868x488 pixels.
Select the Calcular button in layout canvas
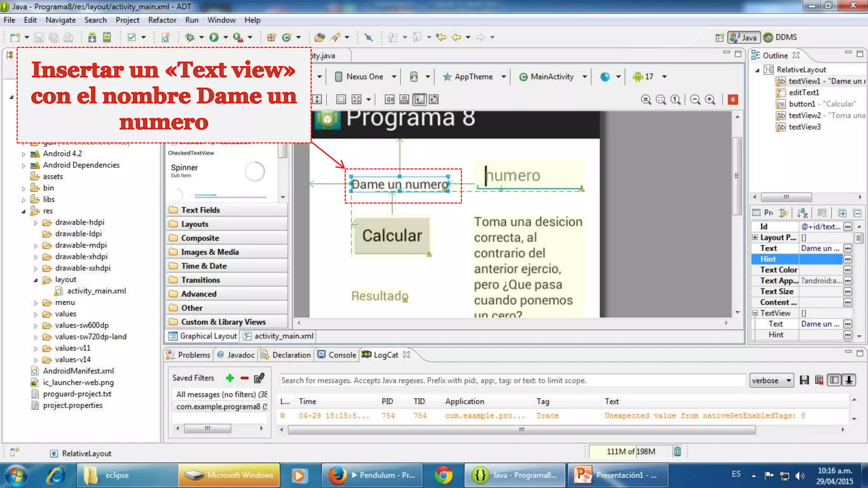[x=392, y=236]
